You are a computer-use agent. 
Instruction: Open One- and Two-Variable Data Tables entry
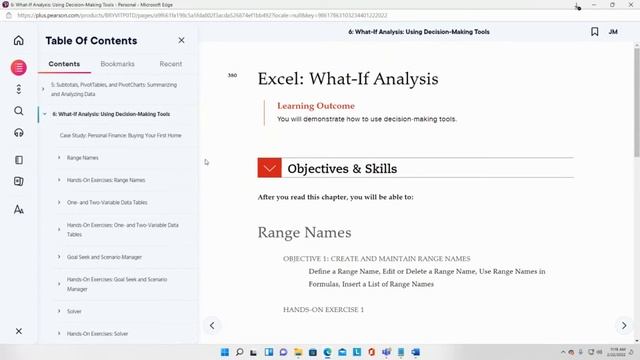(x=107, y=202)
